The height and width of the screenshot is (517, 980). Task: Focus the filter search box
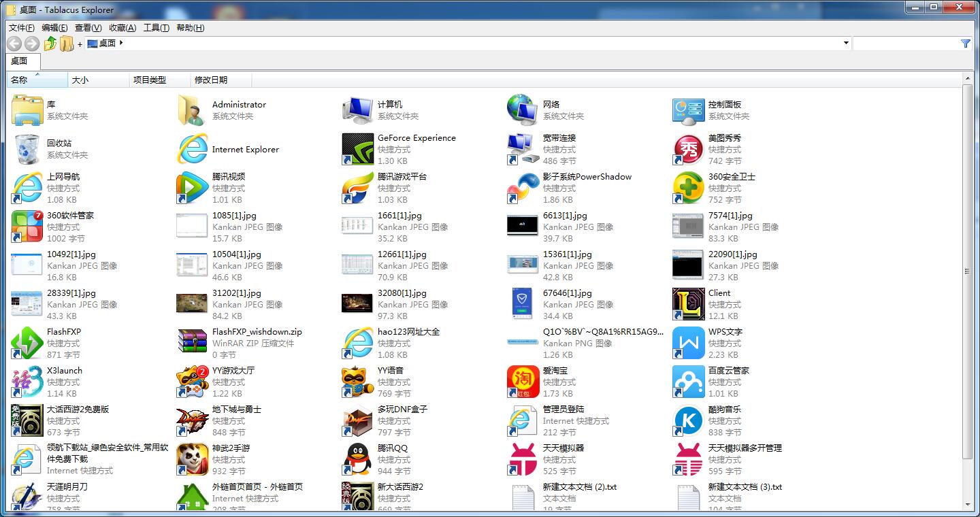click(906, 44)
